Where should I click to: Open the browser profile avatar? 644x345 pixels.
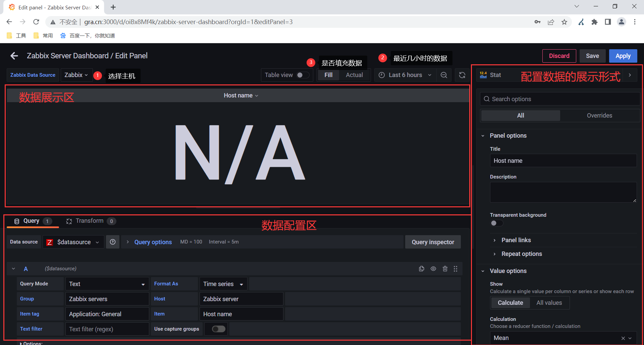click(622, 22)
